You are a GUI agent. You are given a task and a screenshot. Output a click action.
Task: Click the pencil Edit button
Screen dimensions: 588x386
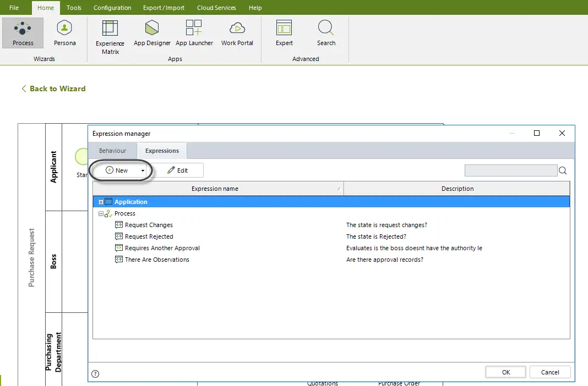click(178, 170)
